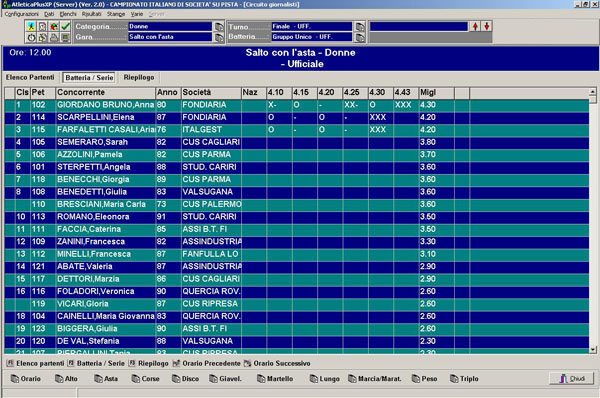Switch to the Elenco Partenti tab
The width and height of the screenshot is (600, 398).
pos(30,77)
